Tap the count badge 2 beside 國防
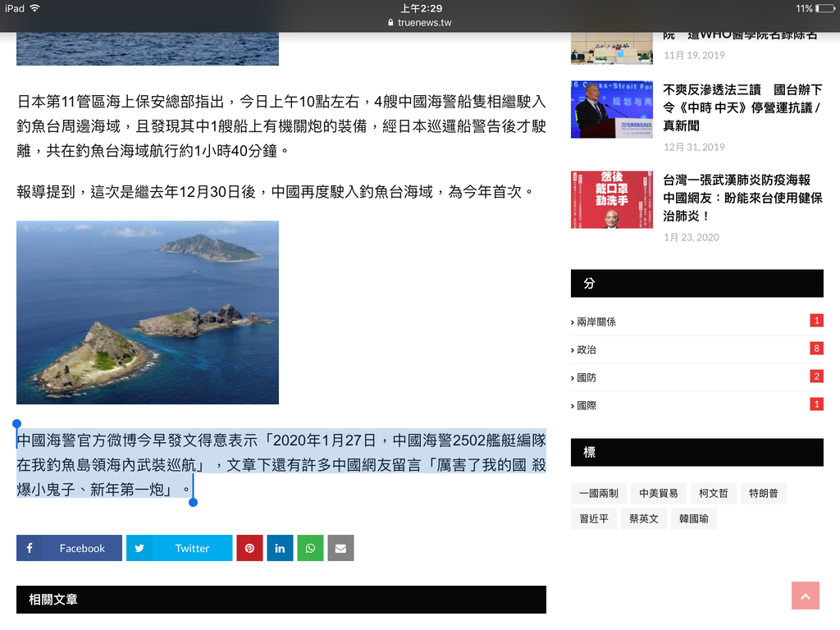 (816, 376)
